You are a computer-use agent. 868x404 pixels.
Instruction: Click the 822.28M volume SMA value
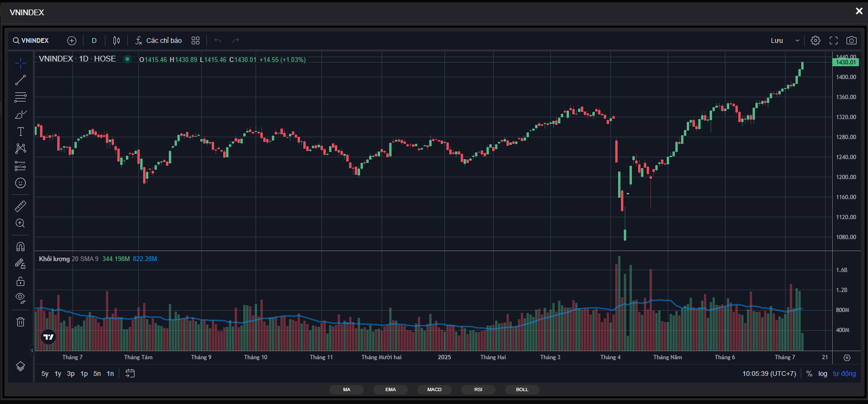click(145, 259)
